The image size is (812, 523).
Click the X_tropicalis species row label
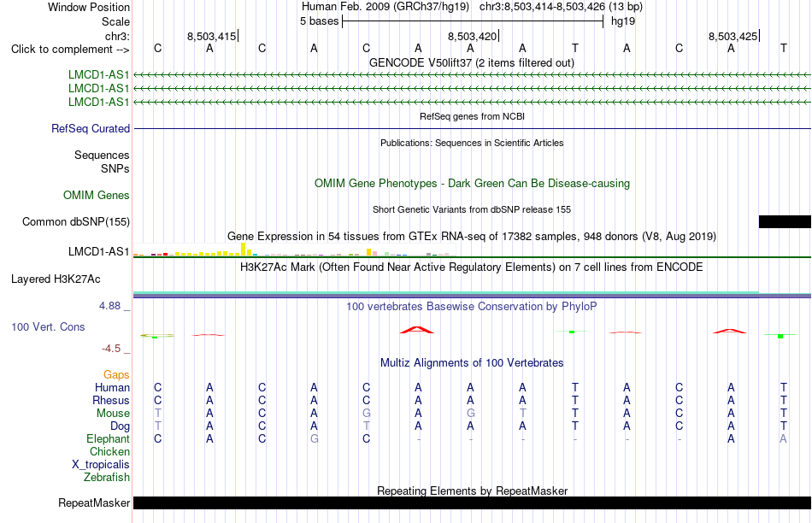pos(101,465)
